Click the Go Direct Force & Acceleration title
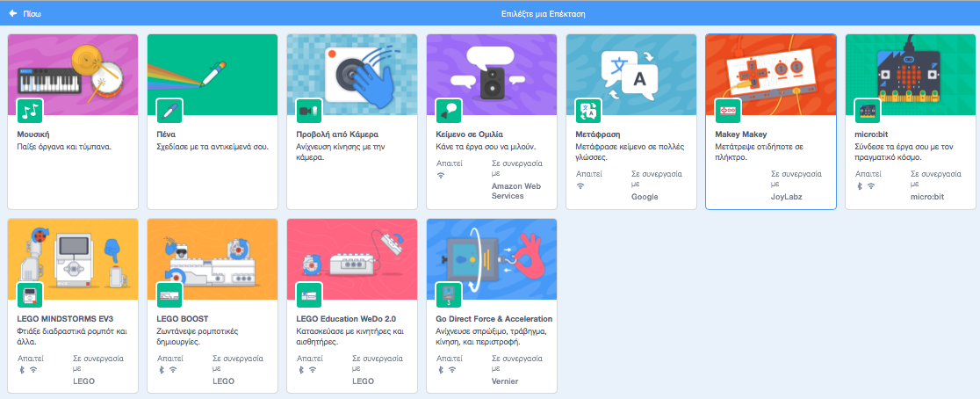The width and height of the screenshot is (980, 399). (494, 318)
